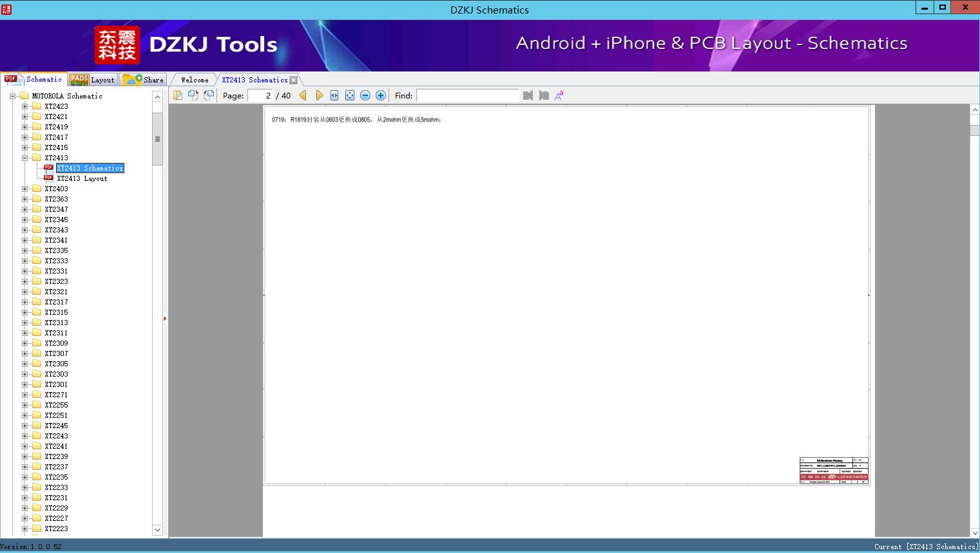Screen dimensions: 980x553
Task: Expand the XT2403 folder node
Action: (25, 189)
